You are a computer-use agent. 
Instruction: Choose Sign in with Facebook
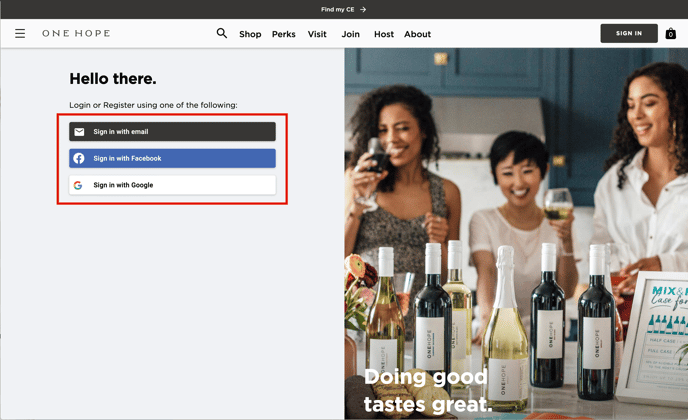(172, 158)
